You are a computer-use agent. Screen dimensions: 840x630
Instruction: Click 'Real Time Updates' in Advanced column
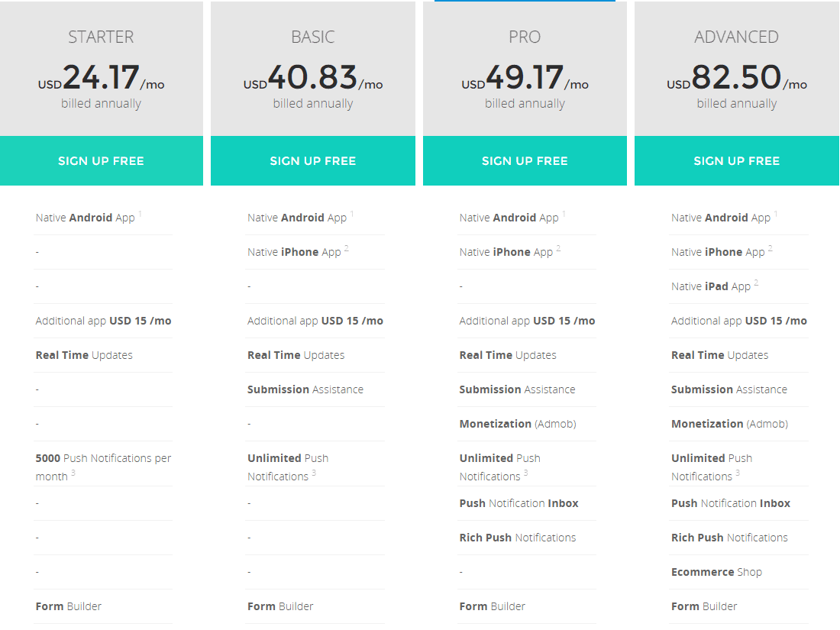pyautogui.click(x=719, y=355)
